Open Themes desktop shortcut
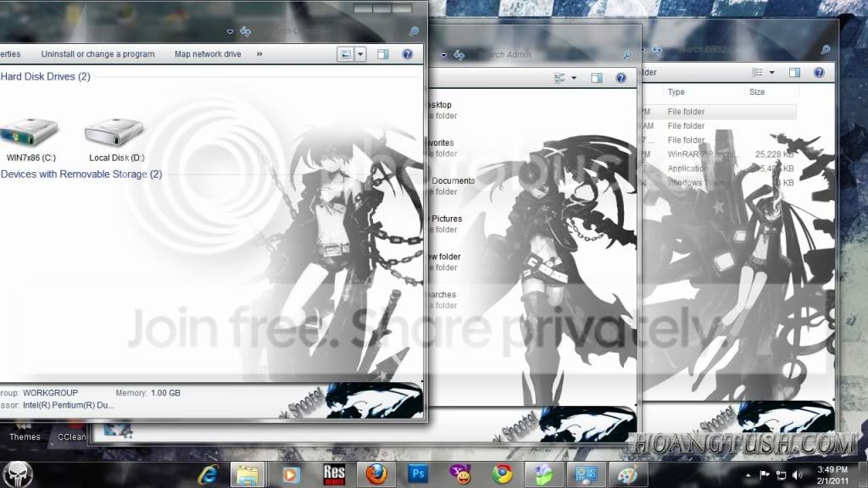The width and height of the screenshot is (868, 488). point(25,431)
